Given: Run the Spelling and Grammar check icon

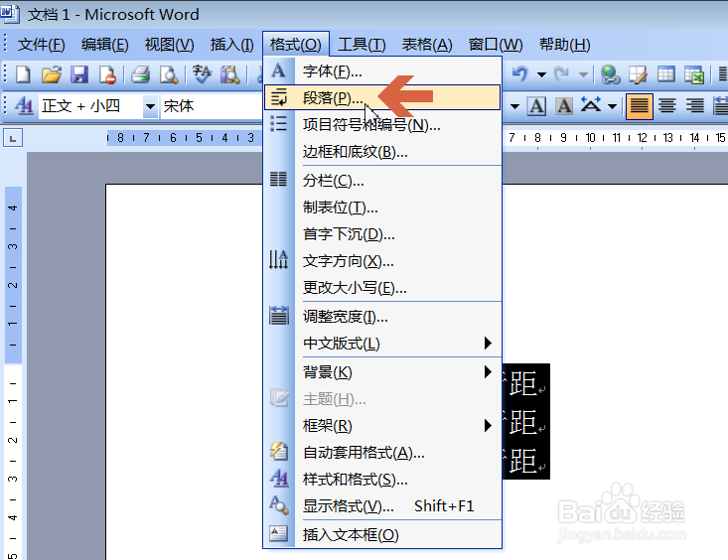Looking at the screenshot, I should tap(202, 74).
